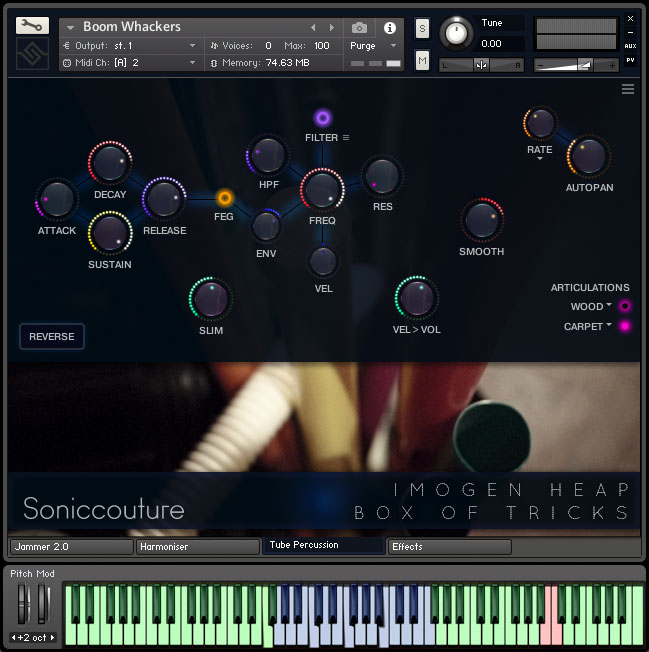The width and height of the screenshot is (649, 652).
Task: Click the Tune knob
Action: point(457,33)
